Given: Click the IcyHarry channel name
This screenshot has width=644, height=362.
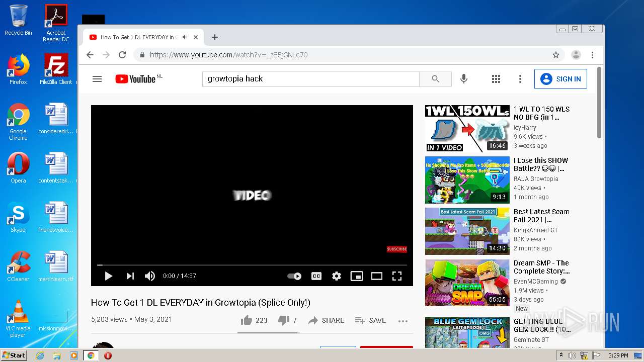Looking at the screenshot, I should click(525, 128).
